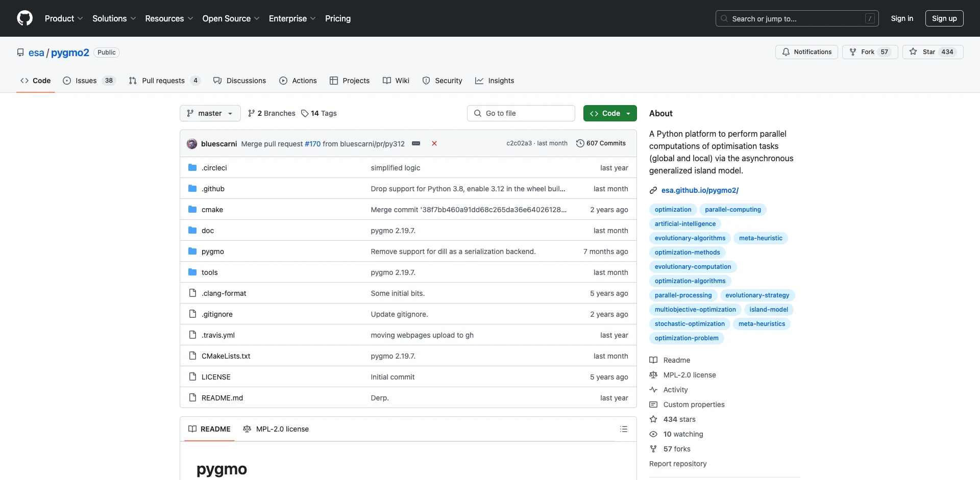Screen dimensions: 980x480
Task: Select the README tab in README panel
Action: coord(209,429)
